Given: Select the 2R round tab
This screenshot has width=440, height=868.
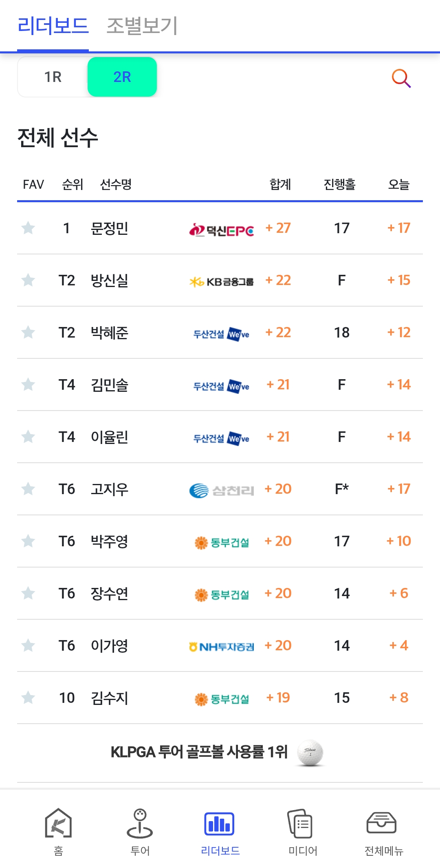Looking at the screenshot, I should click(x=122, y=77).
